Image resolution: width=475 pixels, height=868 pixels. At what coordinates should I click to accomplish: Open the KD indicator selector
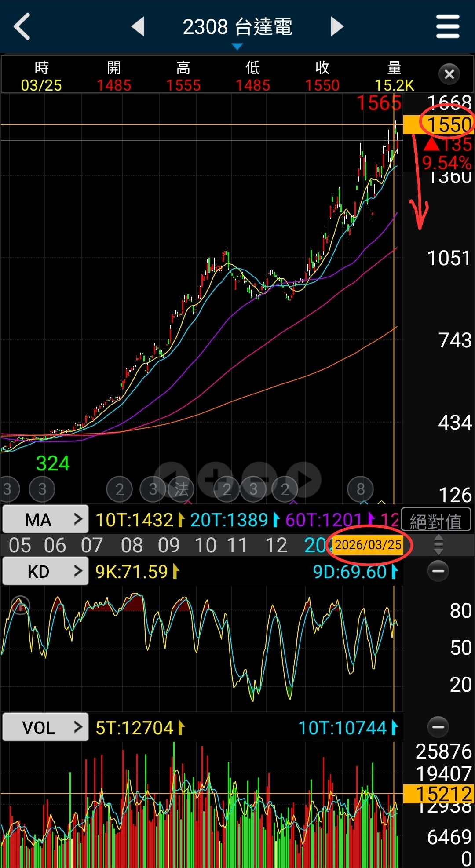pos(45,571)
